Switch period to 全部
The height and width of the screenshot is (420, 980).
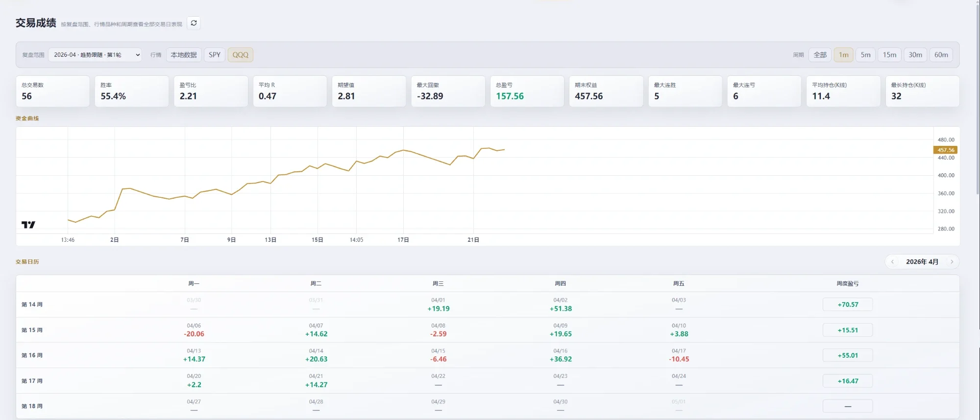click(820, 55)
